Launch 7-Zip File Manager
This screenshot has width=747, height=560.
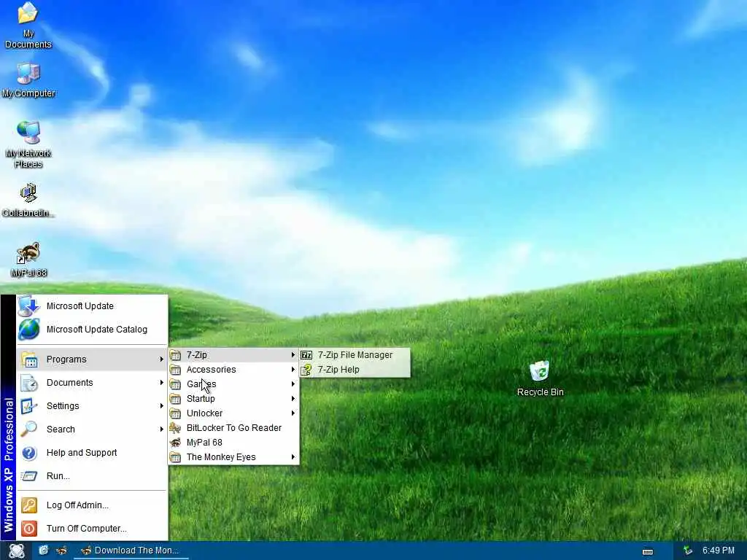point(355,355)
